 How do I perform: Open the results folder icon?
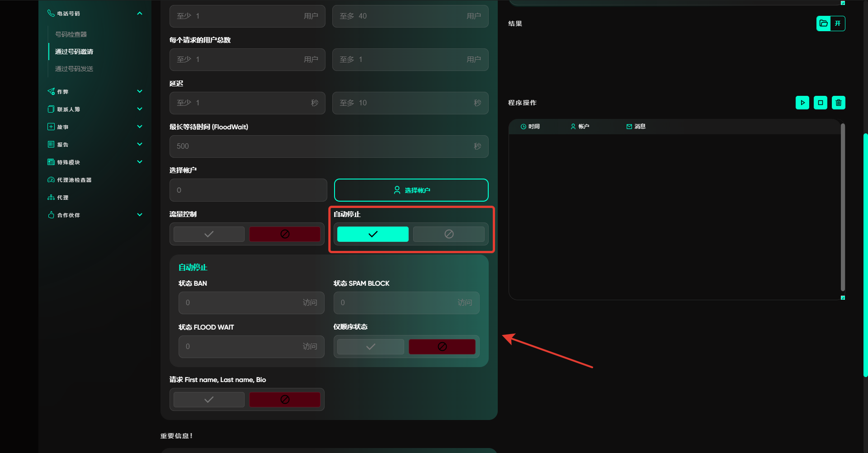click(x=824, y=24)
